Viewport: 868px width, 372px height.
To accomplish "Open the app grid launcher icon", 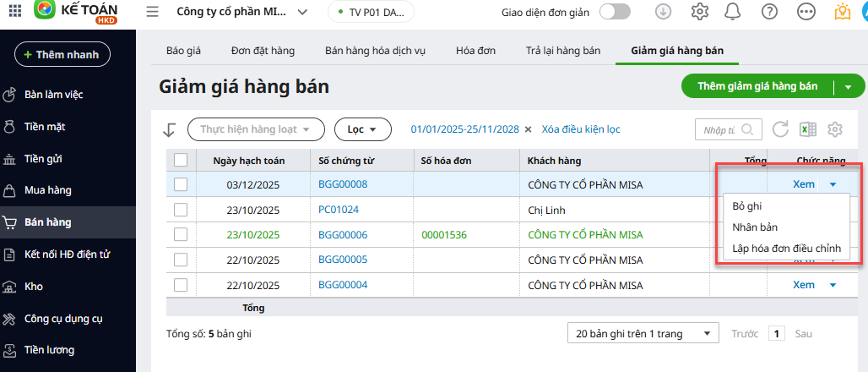I will [x=15, y=12].
